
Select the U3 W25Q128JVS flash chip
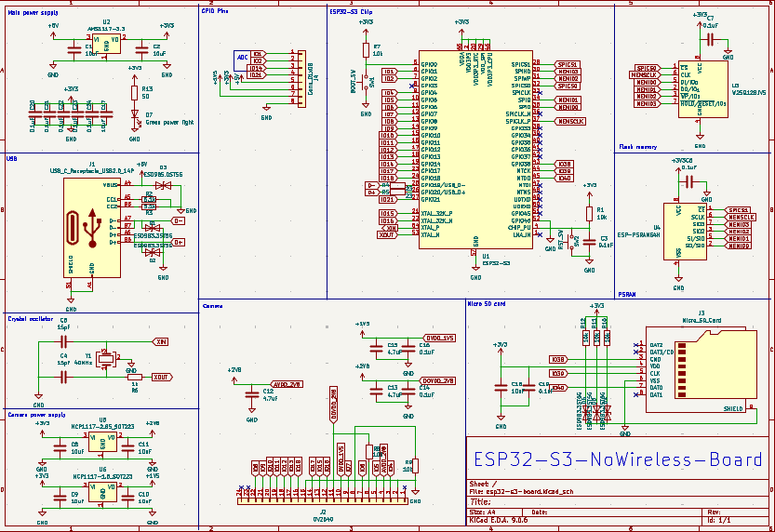pos(702,89)
